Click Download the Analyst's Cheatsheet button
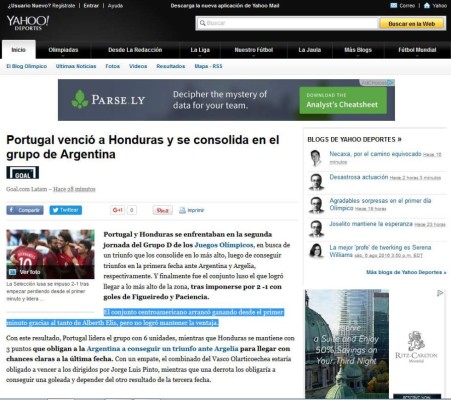The height and width of the screenshot is (400, 451). coord(343,100)
